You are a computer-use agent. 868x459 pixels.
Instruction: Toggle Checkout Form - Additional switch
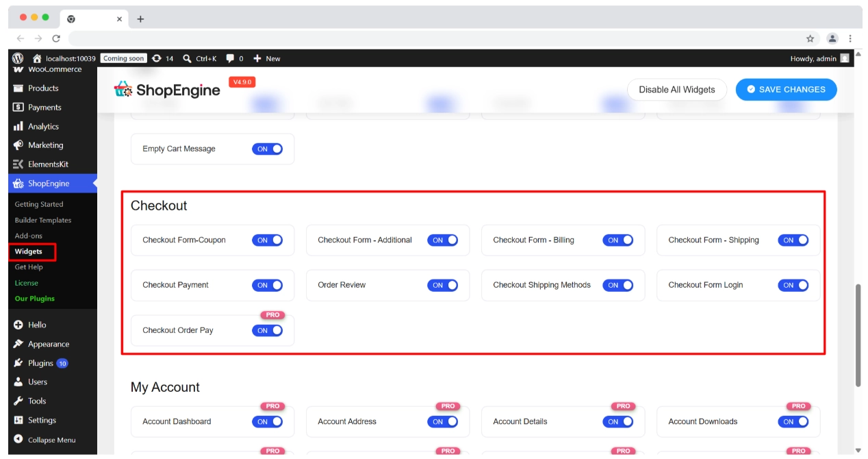[442, 240]
